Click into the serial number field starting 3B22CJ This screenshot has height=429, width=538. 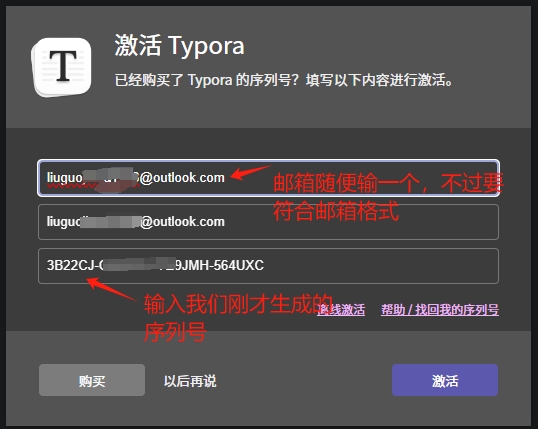pos(268,266)
